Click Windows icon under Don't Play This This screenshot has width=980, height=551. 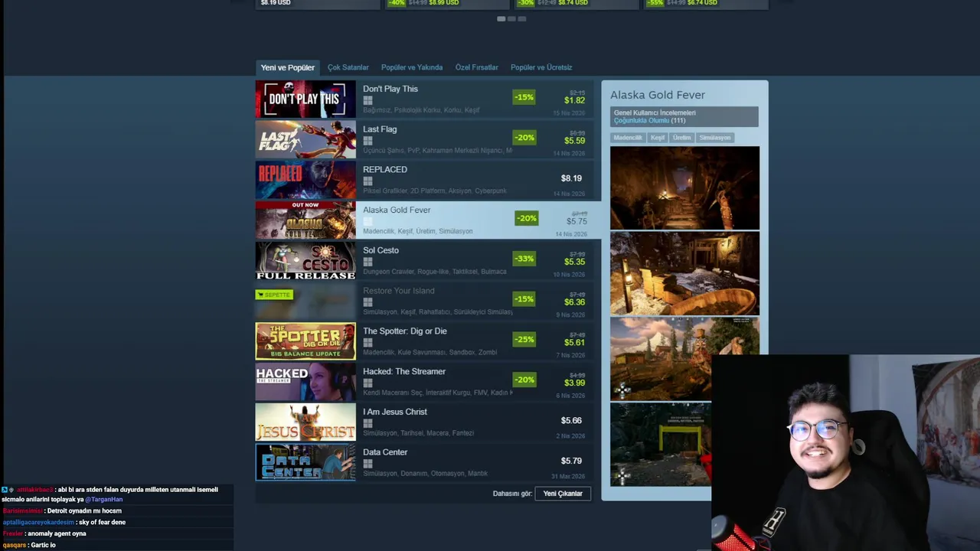(367, 100)
